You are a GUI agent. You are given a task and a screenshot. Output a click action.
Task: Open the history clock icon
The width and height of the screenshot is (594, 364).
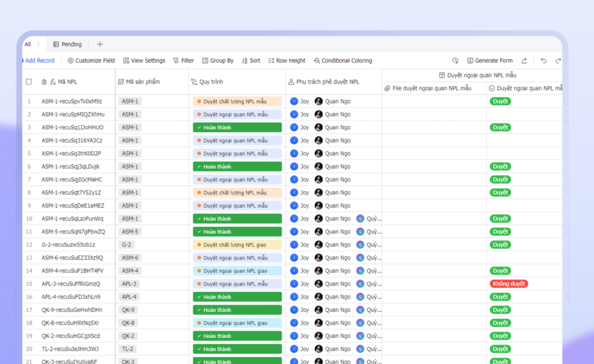[x=455, y=61]
